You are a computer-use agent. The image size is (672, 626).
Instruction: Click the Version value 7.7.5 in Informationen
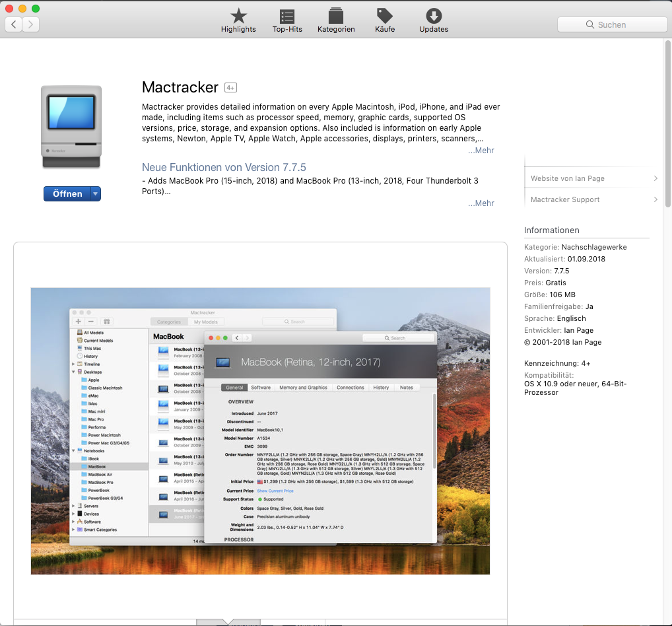(561, 271)
